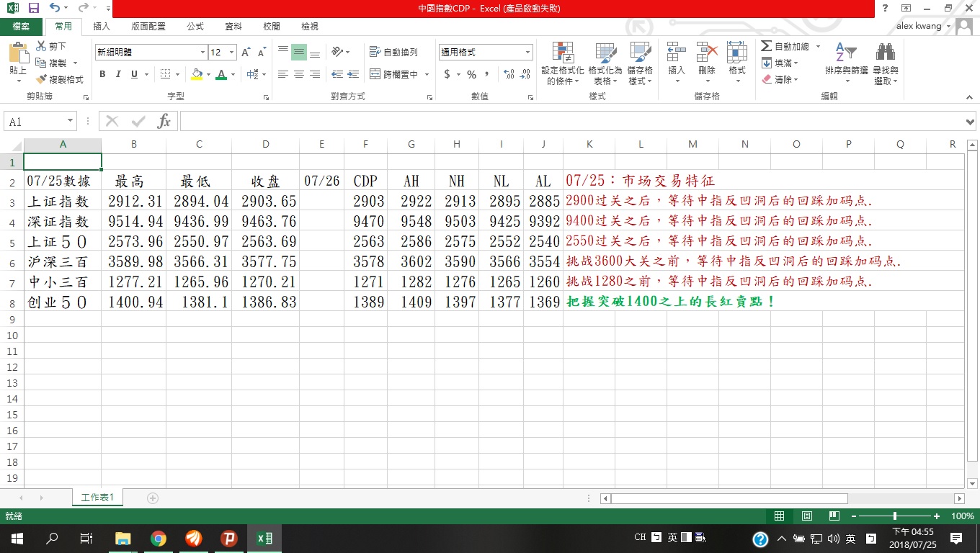This screenshot has height=553, width=980.
Task: Cut selection with the 剪下 scissors
Action: click(x=50, y=46)
